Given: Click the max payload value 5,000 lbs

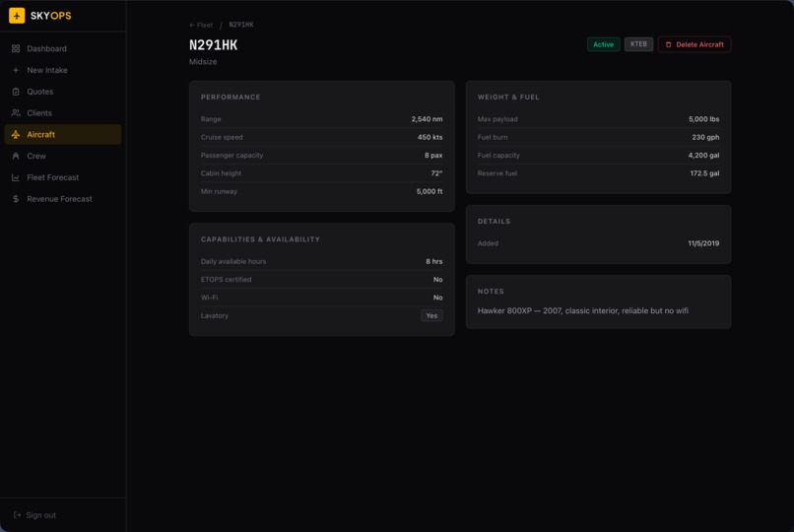Looking at the screenshot, I should coord(704,119).
